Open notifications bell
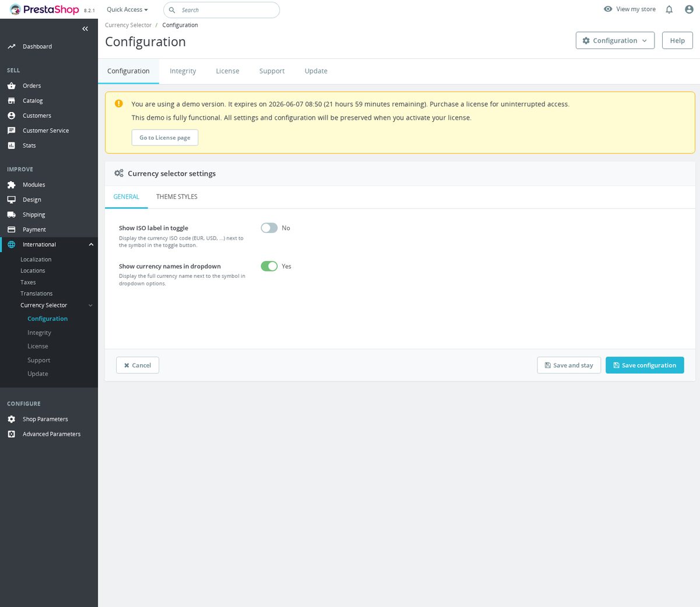This screenshot has height=607, width=700. coord(669,9)
